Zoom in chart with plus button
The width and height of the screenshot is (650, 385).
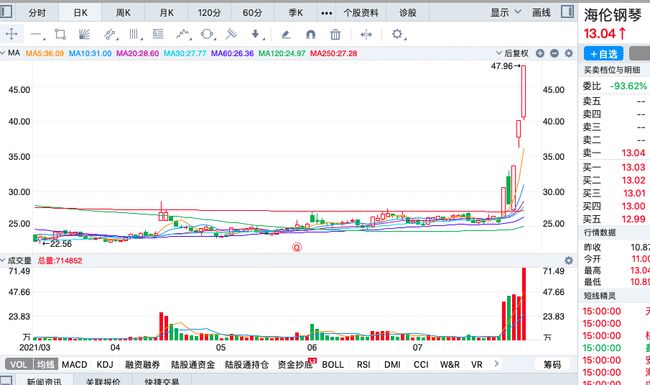pos(540,53)
